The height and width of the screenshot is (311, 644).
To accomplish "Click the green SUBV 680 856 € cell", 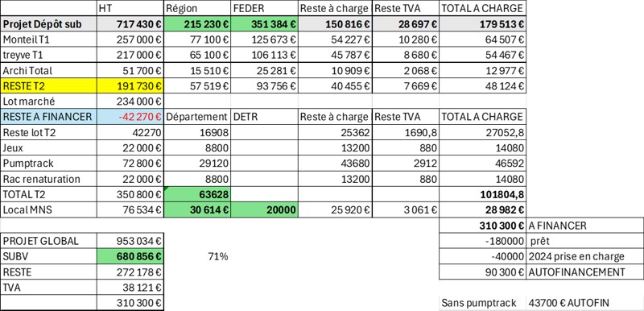I will point(130,256).
